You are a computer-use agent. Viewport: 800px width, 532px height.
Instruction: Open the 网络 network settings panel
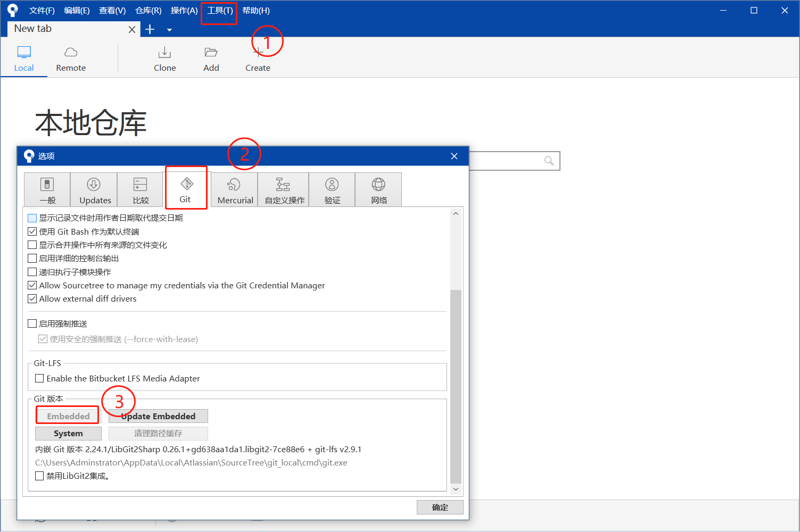coord(378,189)
